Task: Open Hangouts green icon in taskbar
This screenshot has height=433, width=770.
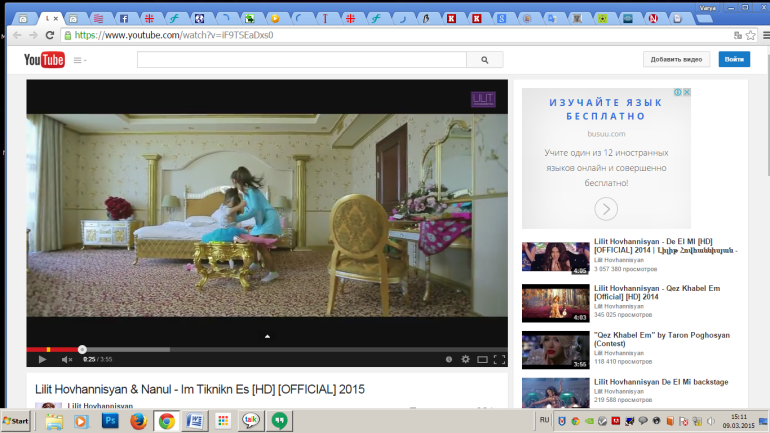Action: coord(279,421)
